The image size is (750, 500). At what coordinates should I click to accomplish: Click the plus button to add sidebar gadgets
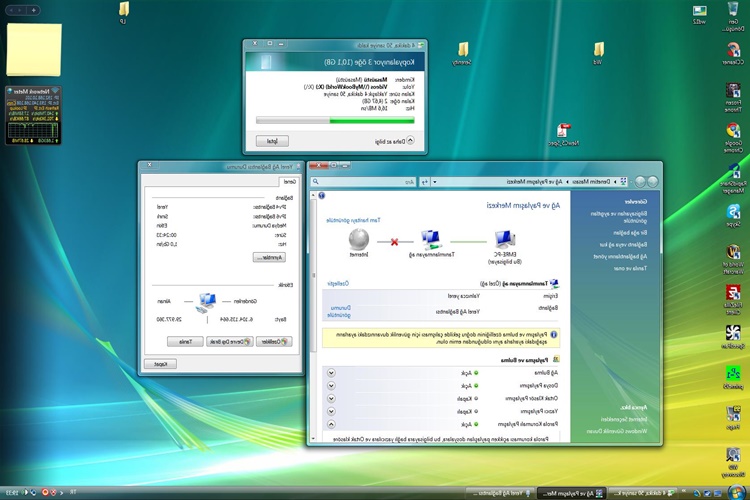(x=33, y=10)
